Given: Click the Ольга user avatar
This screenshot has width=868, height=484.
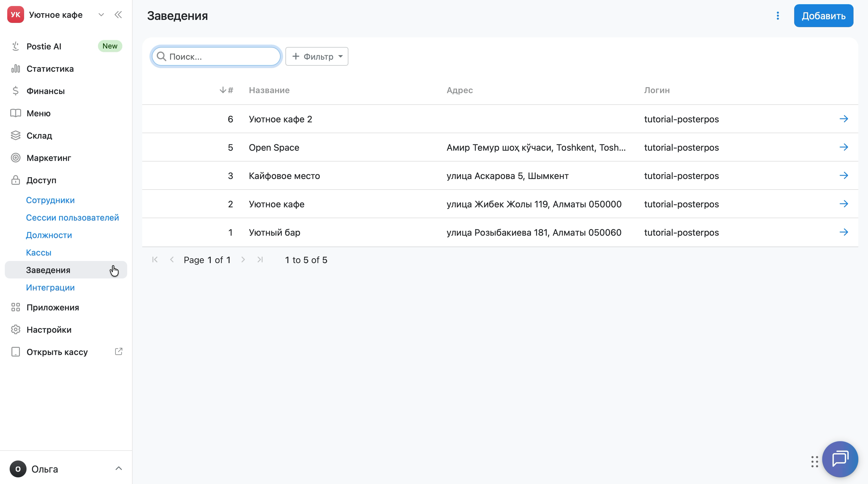Looking at the screenshot, I should (x=18, y=469).
